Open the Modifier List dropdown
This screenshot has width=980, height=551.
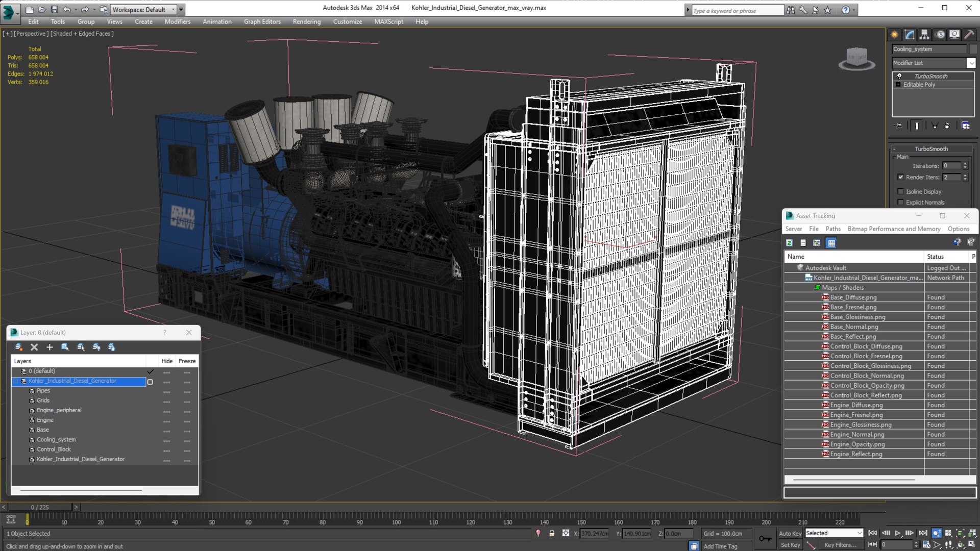click(x=971, y=63)
